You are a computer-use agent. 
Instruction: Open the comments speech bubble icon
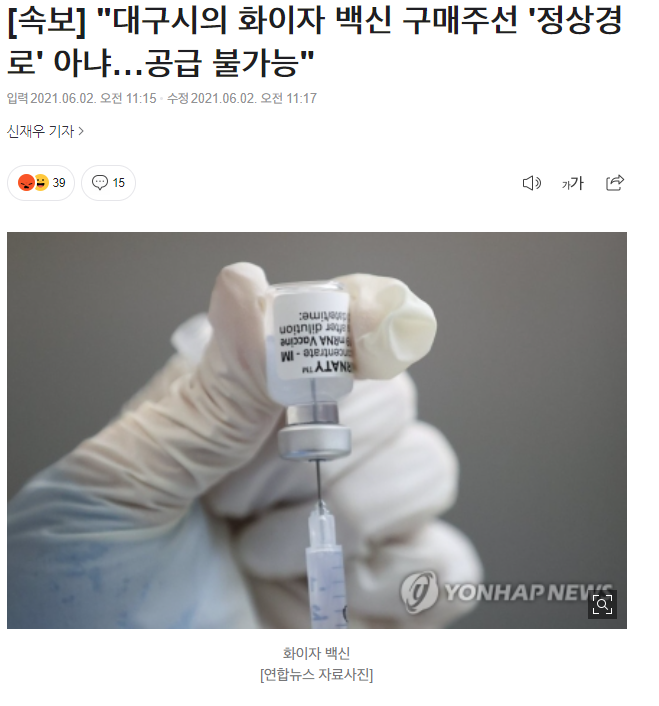click(x=100, y=182)
